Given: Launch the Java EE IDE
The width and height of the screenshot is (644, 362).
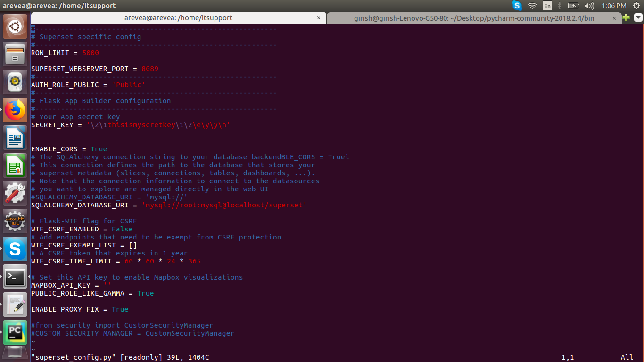Looking at the screenshot, I should pos(15,220).
